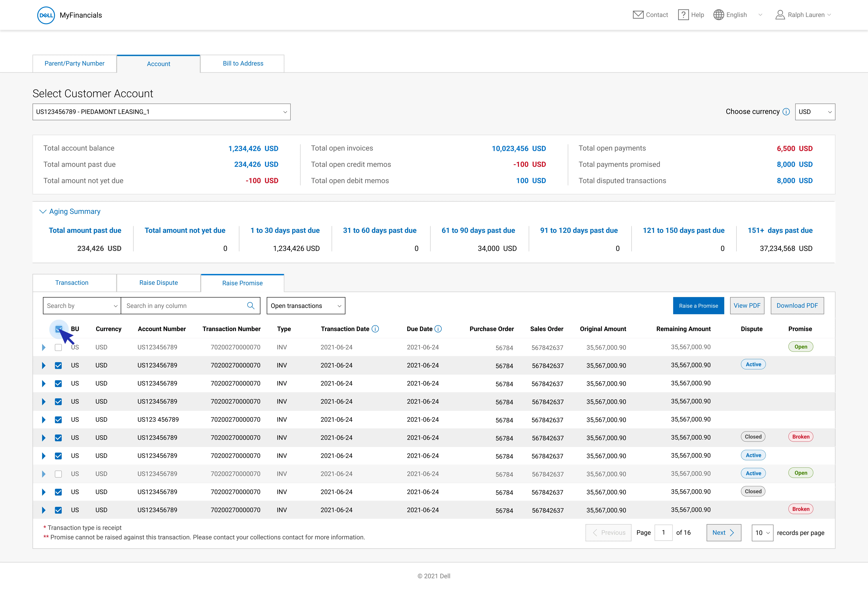Click the Closed badge beside the Broken badge
Image resolution: width=868 pixels, height=590 pixels.
click(753, 437)
